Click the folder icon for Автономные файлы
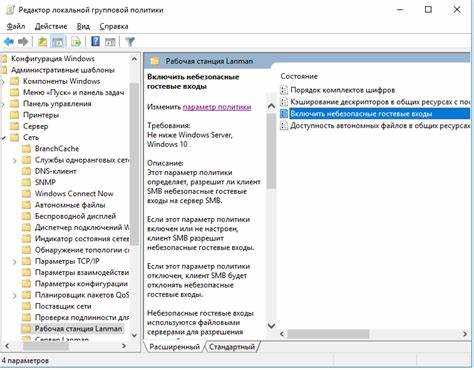 pos(26,205)
